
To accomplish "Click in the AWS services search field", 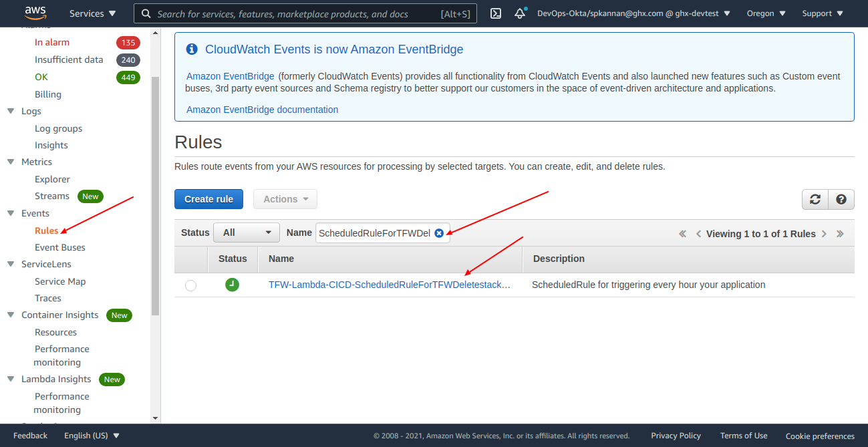I will (305, 13).
